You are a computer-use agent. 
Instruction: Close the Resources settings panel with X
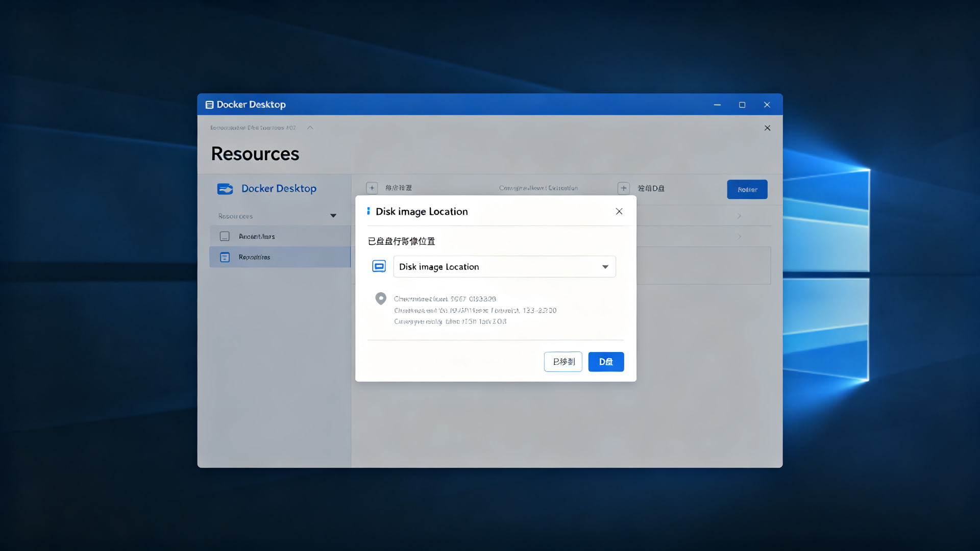[767, 128]
